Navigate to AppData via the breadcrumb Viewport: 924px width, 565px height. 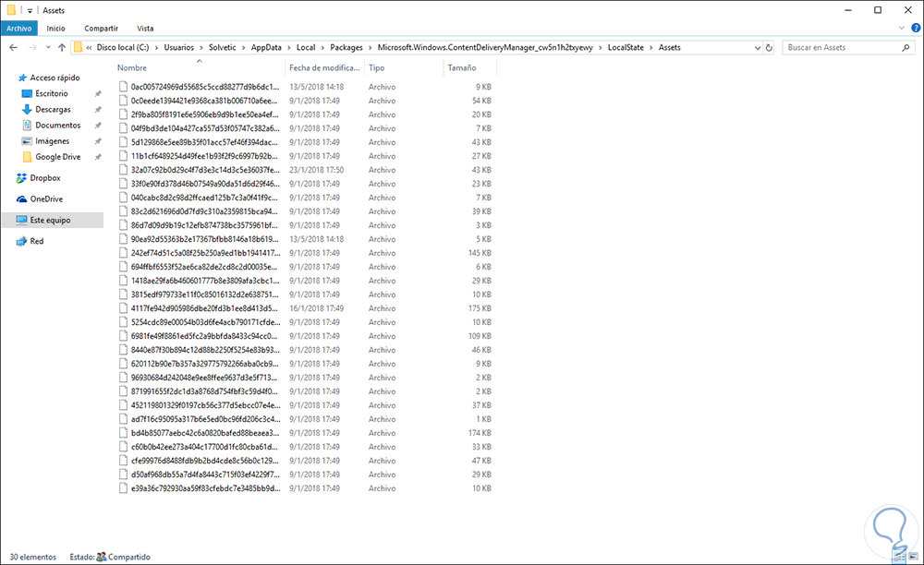tap(266, 47)
